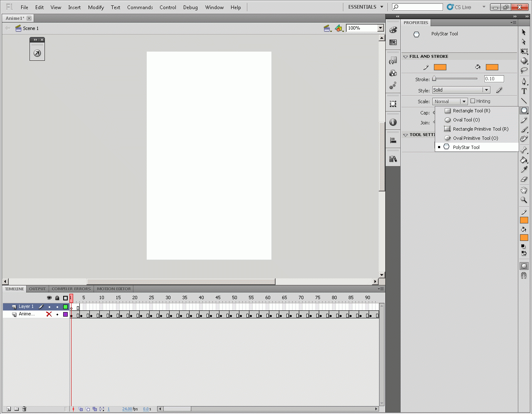Open the Properties panel options menu
The height and width of the screenshot is (414, 532).
pos(514,22)
